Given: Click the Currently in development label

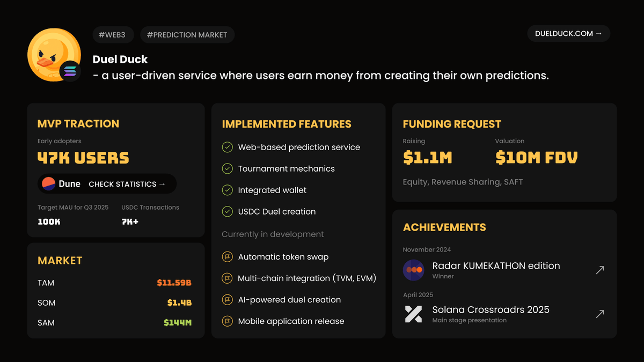Looking at the screenshot, I should tap(273, 234).
